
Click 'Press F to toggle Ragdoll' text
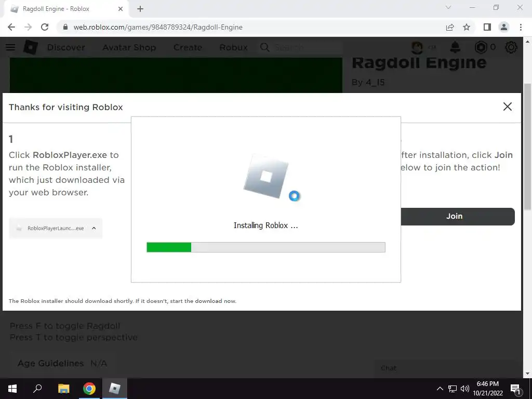pyautogui.click(x=65, y=326)
